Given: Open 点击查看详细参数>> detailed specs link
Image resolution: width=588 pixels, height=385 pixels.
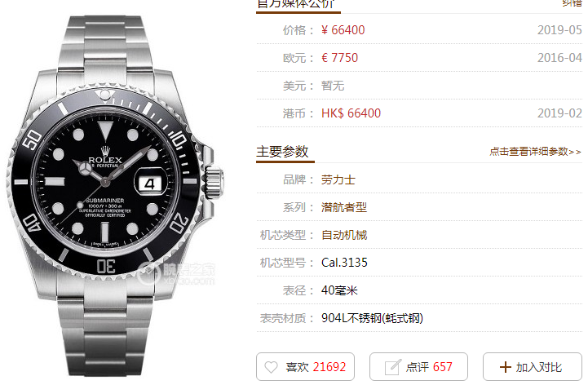Looking at the screenshot, I should [x=535, y=152].
